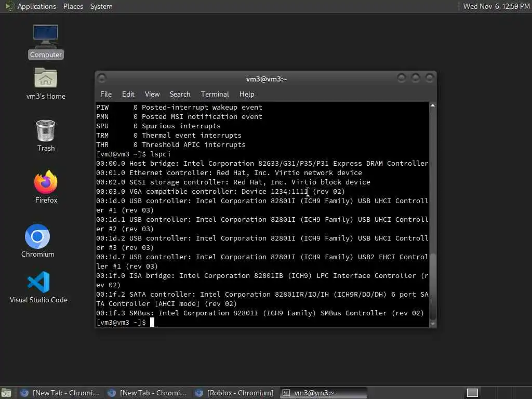Viewport: 532px width, 399px height.
Task: Click the Ethernet controller Virtio network line
Action: pos(229,172)
